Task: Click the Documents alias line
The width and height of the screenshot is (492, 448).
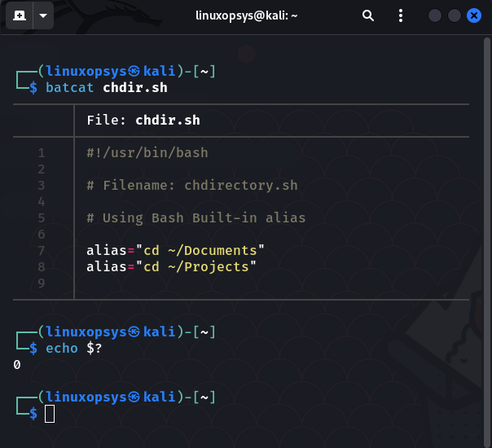Action: (175, 250)
